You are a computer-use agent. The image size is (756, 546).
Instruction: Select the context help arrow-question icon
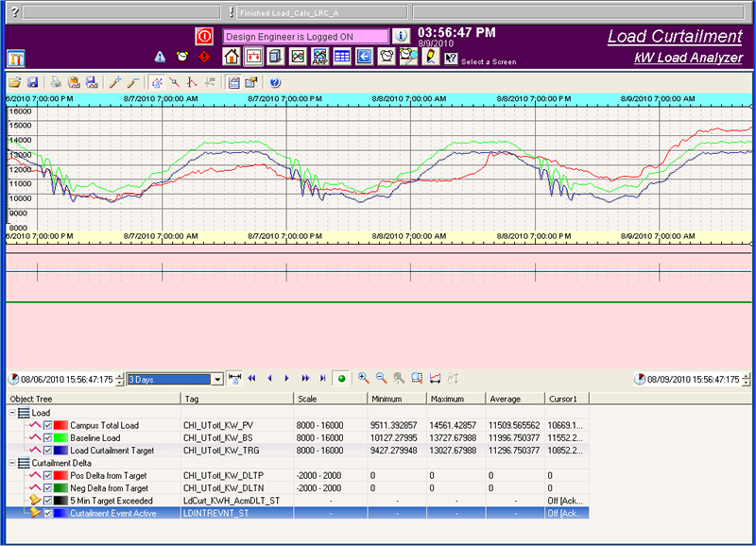tap(450, 57)
